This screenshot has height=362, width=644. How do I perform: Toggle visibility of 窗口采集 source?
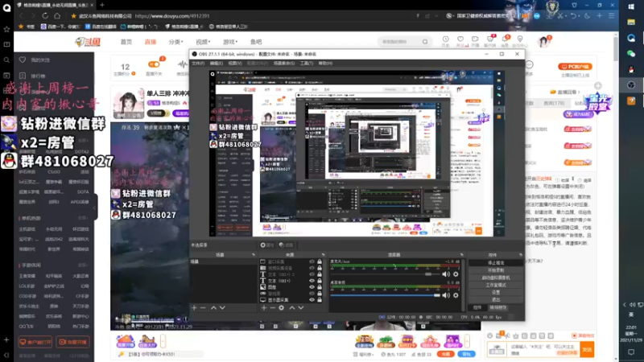312,261
